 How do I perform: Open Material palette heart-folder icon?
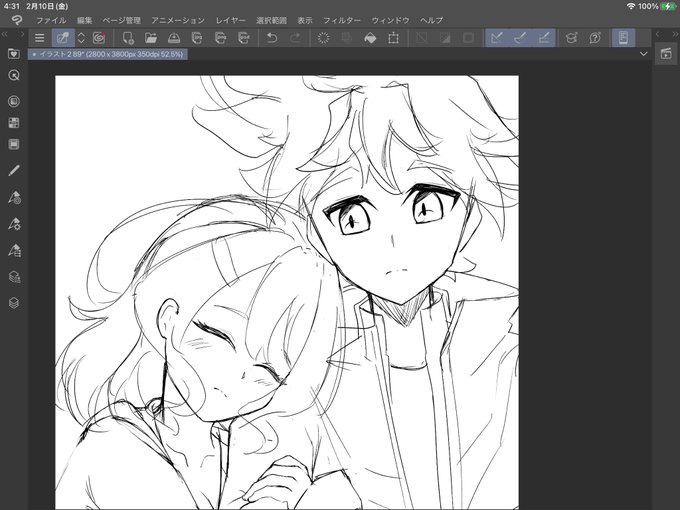click(x=14, y=53)
